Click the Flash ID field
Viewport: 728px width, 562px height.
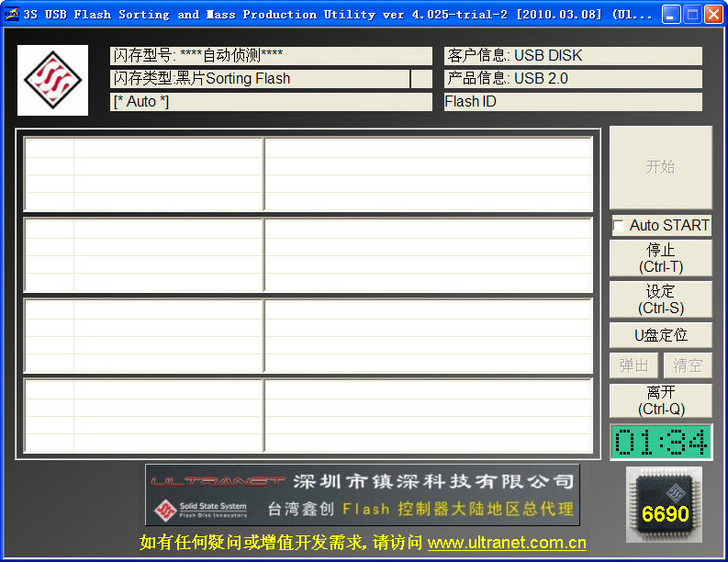(x=573, y=102)
